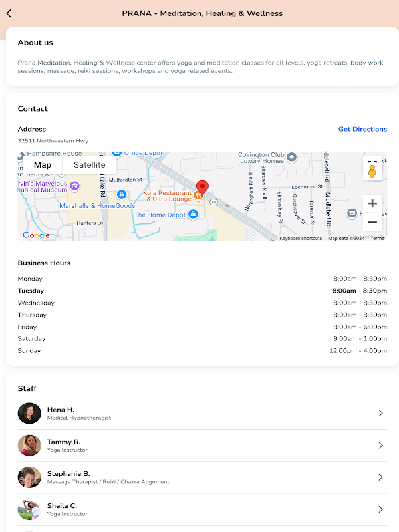Click Marshalls & HomeGoods map label
Viewport: 399px width, 532px height.
pyautogui.click(x=97, y=206)
